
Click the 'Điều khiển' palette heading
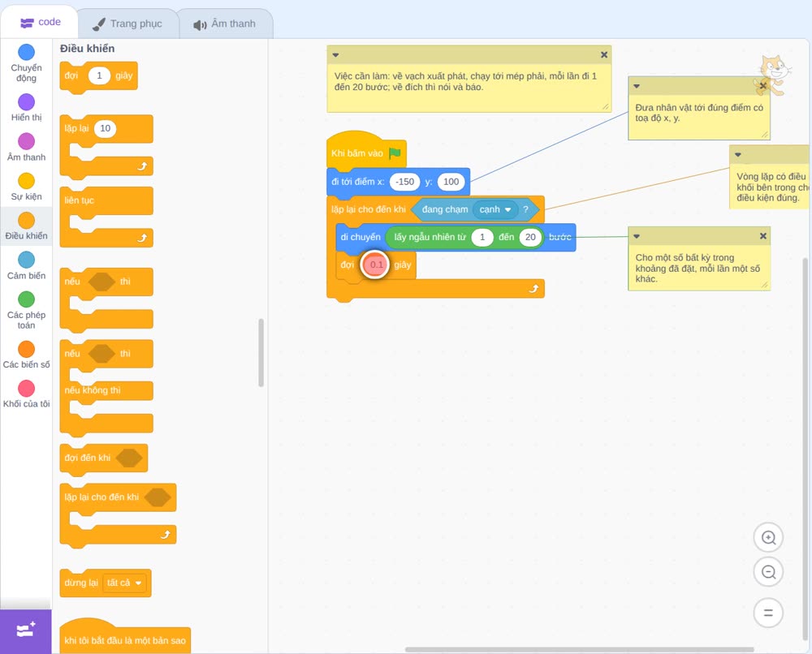coord(88,49)
